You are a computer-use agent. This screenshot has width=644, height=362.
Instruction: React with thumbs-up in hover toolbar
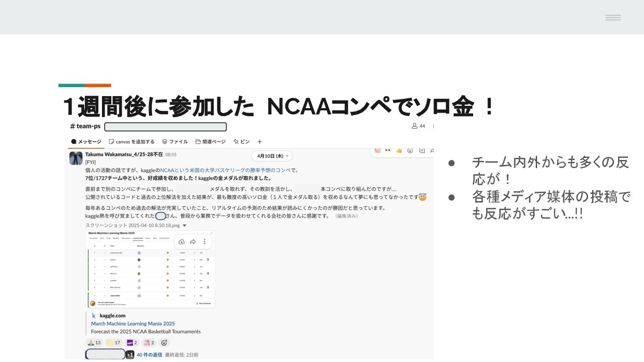tap(399, 151)
